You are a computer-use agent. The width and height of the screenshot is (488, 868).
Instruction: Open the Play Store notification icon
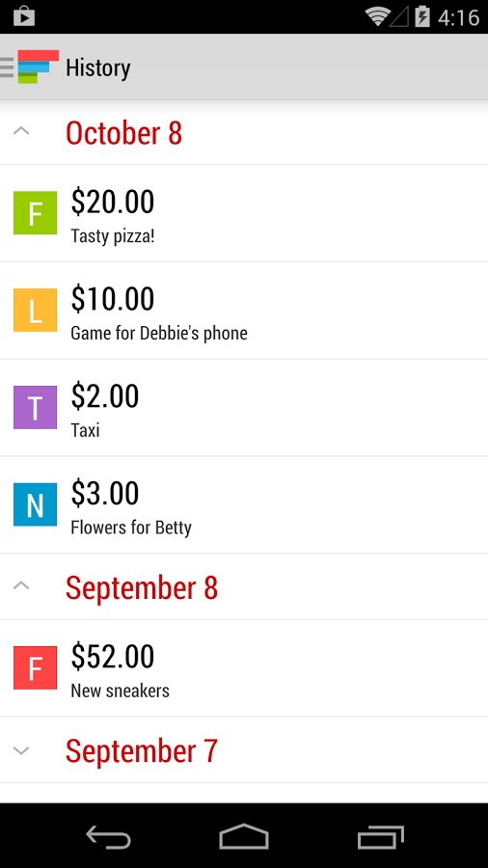(24, 16)
